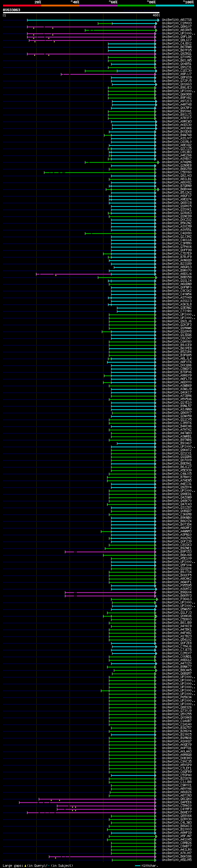The height and width of the screenshot is (868, 197).
Task: Open hit UniRef100_B6HEY7
Action: click(176, 812)
